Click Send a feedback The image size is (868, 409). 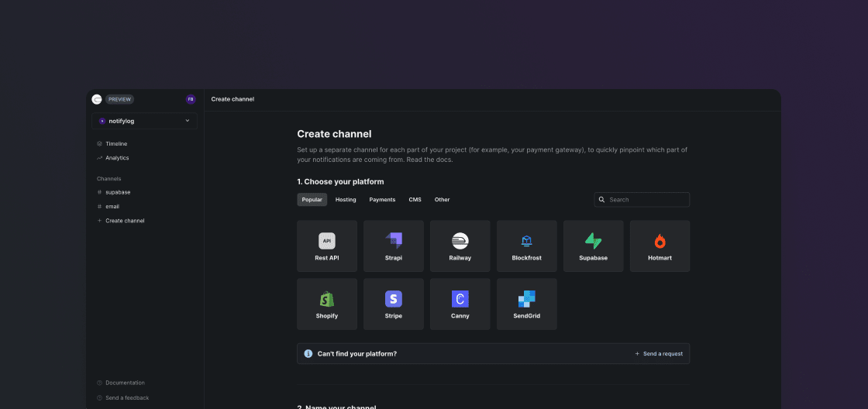127,398
